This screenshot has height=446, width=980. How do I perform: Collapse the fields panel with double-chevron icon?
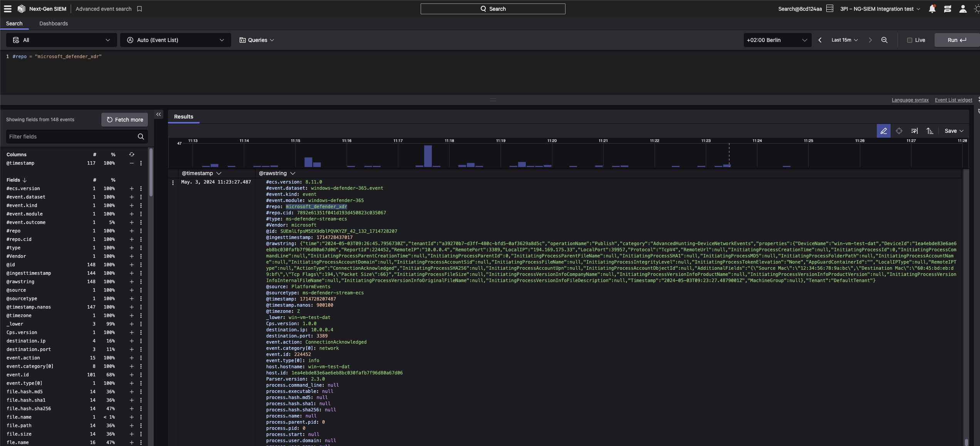click(158, 114)
